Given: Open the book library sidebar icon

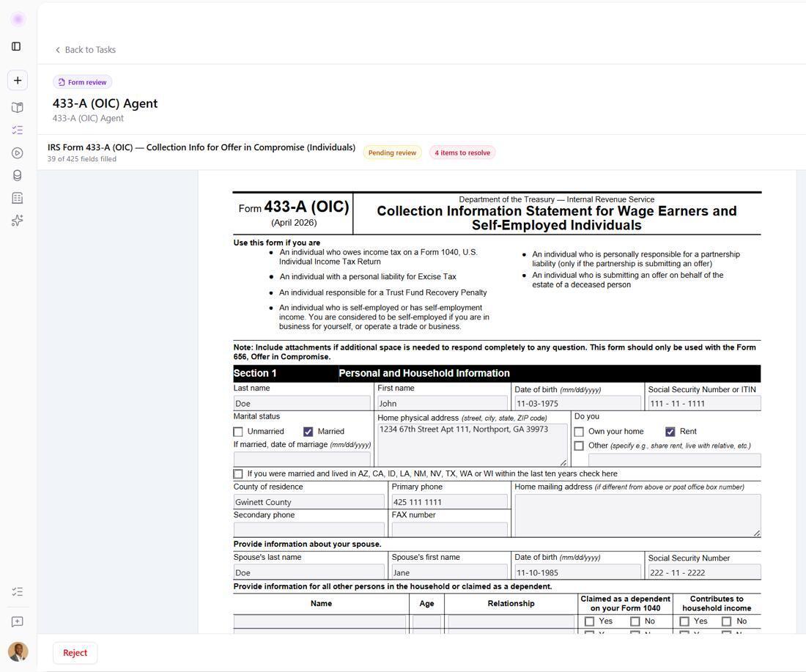Looking at the screenshot, I should tap(18, 108).
